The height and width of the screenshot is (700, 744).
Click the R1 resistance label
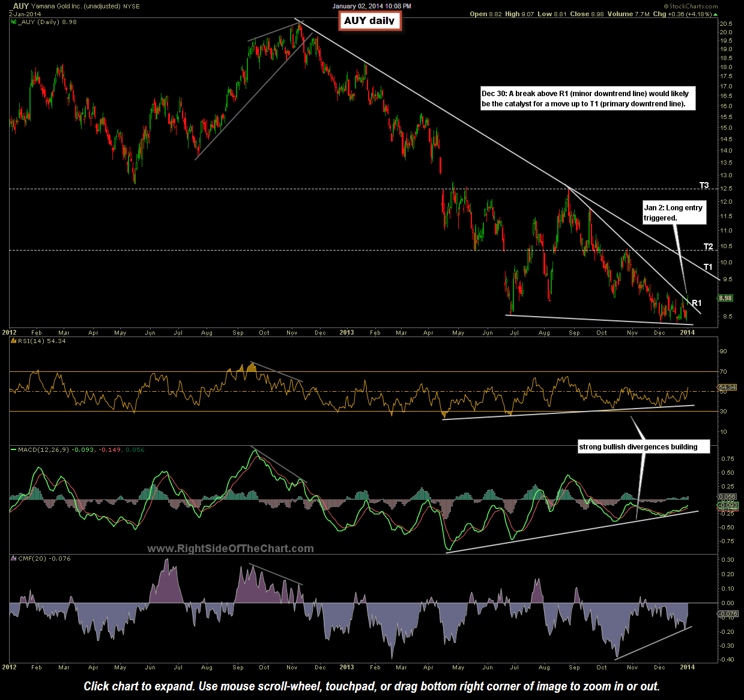coord(697,303)
